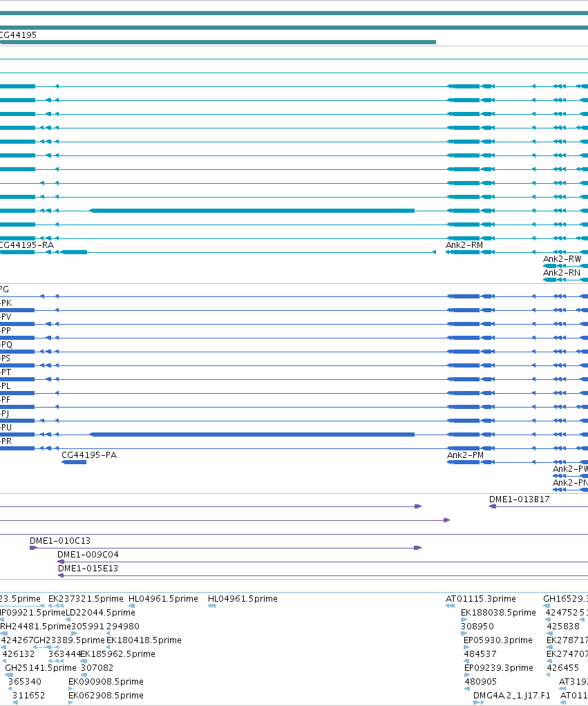Click the arrow glyph below DMG4A.2_1.J17.F1
Viewport: 588px width, 706px height.
tap(479, 703)
